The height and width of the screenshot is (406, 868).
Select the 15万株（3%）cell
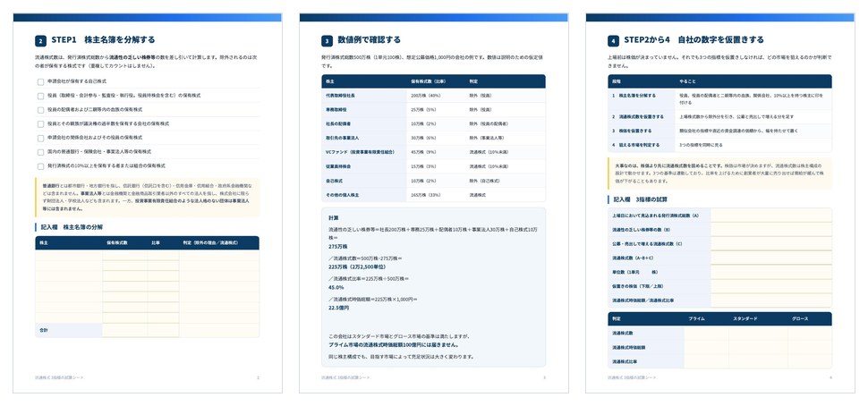click(x=423, y=166)
